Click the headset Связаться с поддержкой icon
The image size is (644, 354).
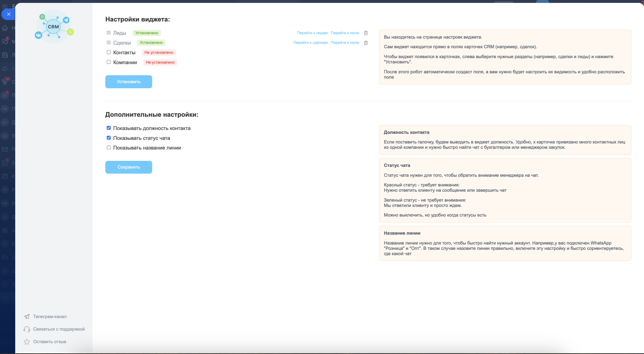coord(27,329)
